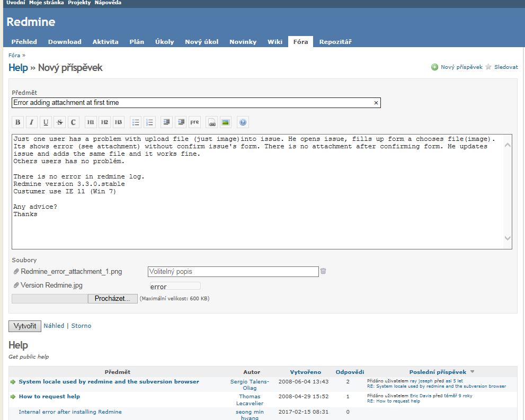
Task: Click author Sergio Talens-Oliag link
Action: point(250,385)
